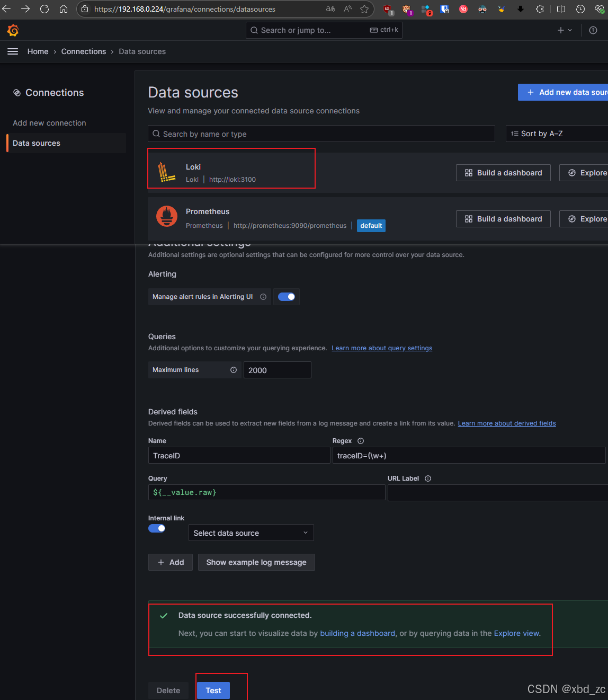Click Explore for the Loki data source
Image resolution: width=608 pixels, height=700 pixels.
(x=584, y=173)
